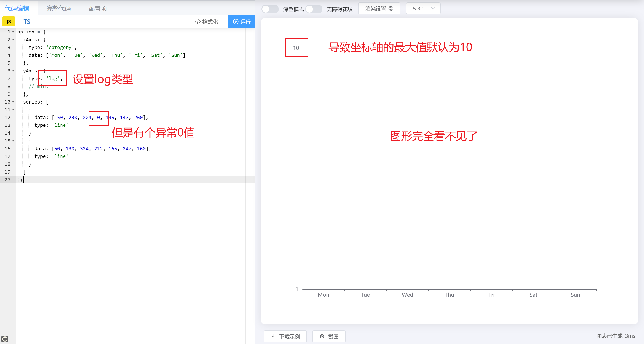Click the 'Sat' x-axis label
The height and width of the screenshot is (344, 644).
pos(533,295)
